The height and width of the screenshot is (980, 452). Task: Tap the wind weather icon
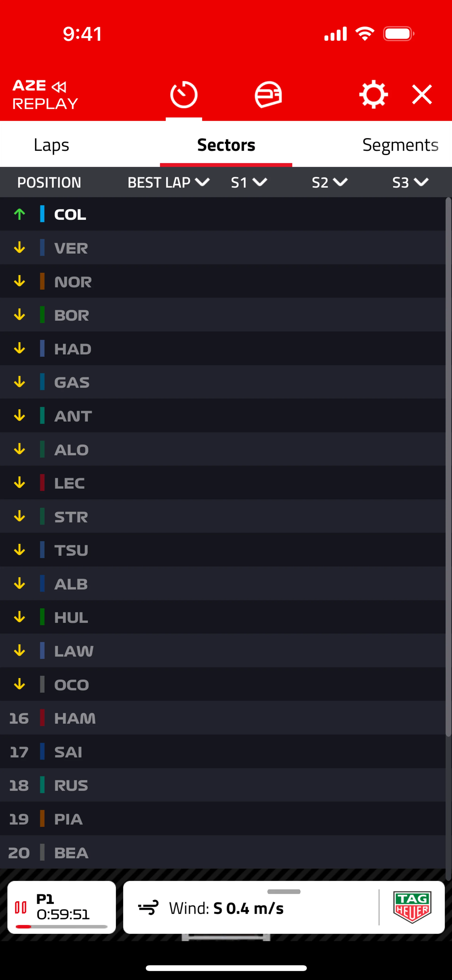[148, 908]
